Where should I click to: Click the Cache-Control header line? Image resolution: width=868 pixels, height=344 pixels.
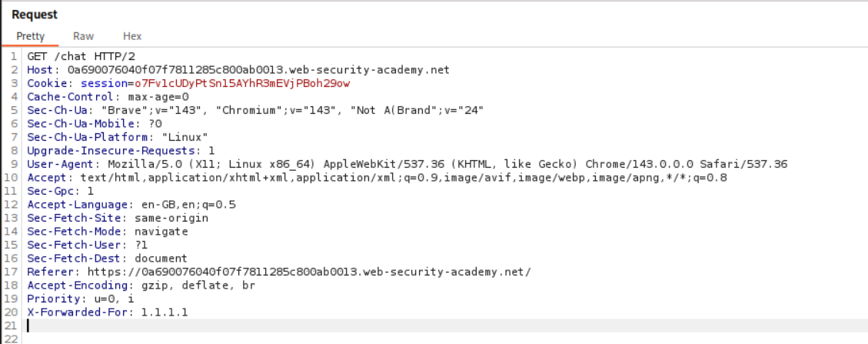(108, 97)
